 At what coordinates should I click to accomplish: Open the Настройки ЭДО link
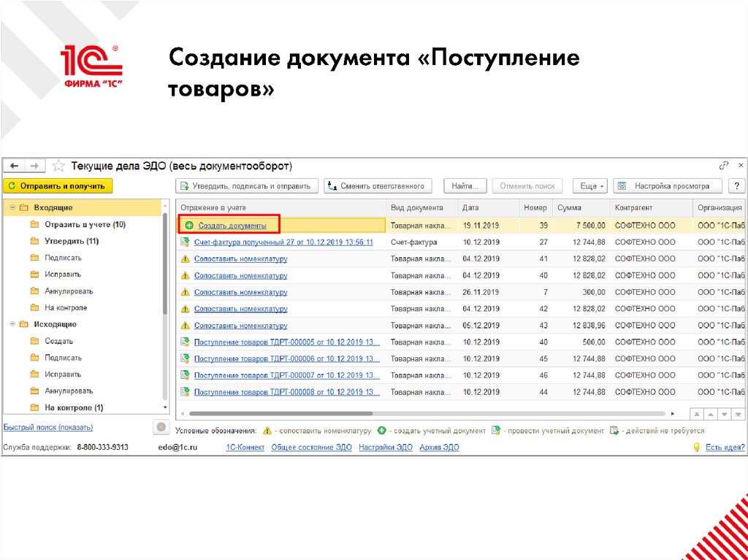pyautogui.click(x=385, y=447)
